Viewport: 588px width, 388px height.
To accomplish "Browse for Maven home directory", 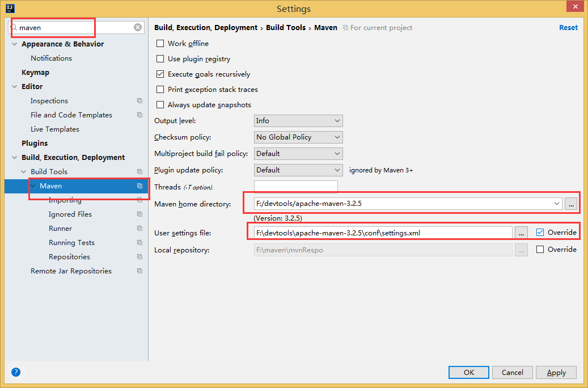I will coord(571,204).
